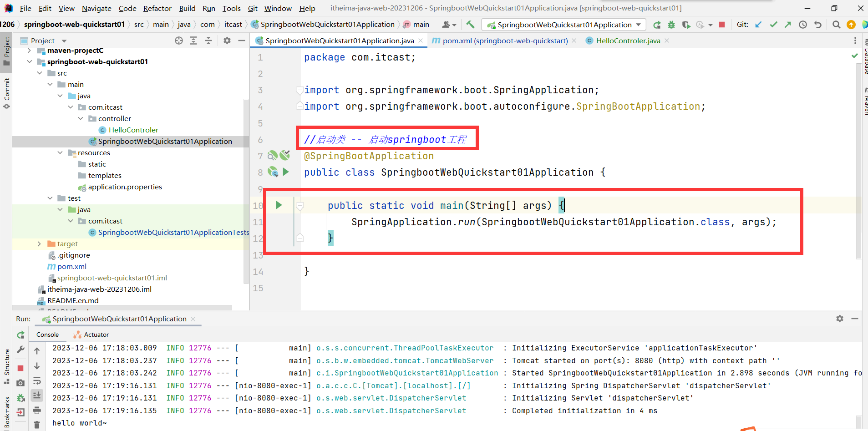Rollback changes with undo arrow icon

point(818,25)
